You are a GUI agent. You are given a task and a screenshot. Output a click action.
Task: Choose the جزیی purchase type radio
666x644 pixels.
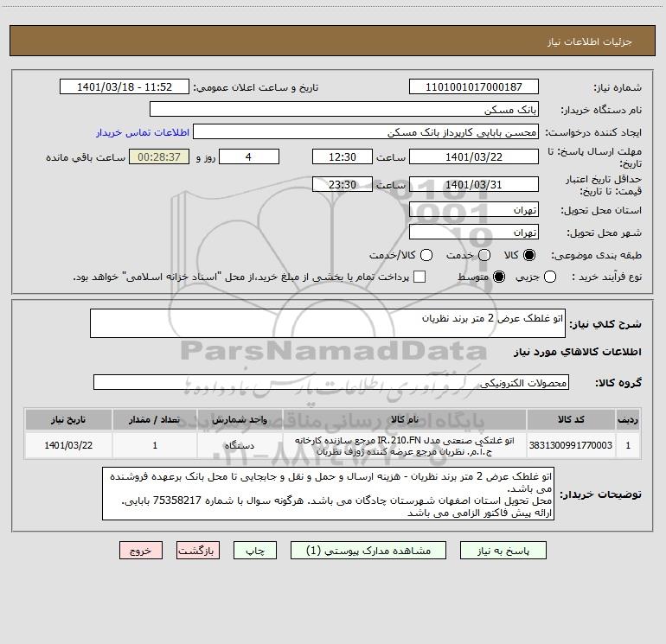tap(550, 277)
